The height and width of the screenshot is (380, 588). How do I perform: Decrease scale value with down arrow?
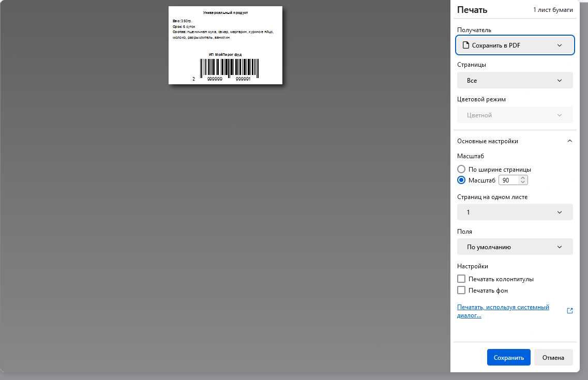(x=523, y=182)
